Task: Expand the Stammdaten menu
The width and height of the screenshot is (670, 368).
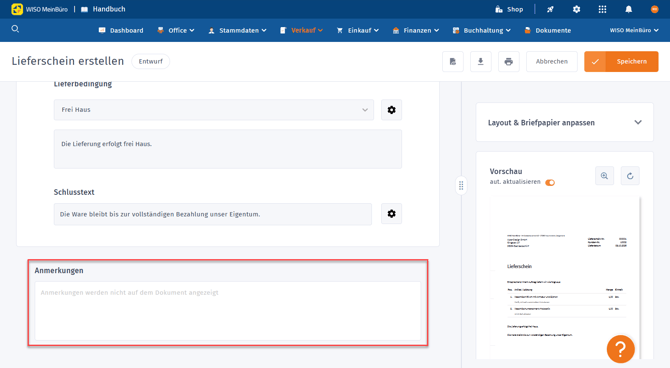Action: click(237, 30)
